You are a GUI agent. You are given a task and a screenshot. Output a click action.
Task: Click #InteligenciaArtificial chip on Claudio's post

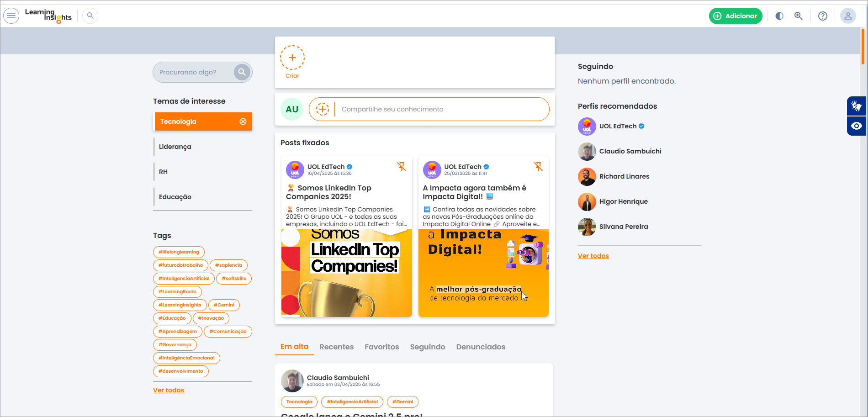pyautogui.click(x=352, y=402)
